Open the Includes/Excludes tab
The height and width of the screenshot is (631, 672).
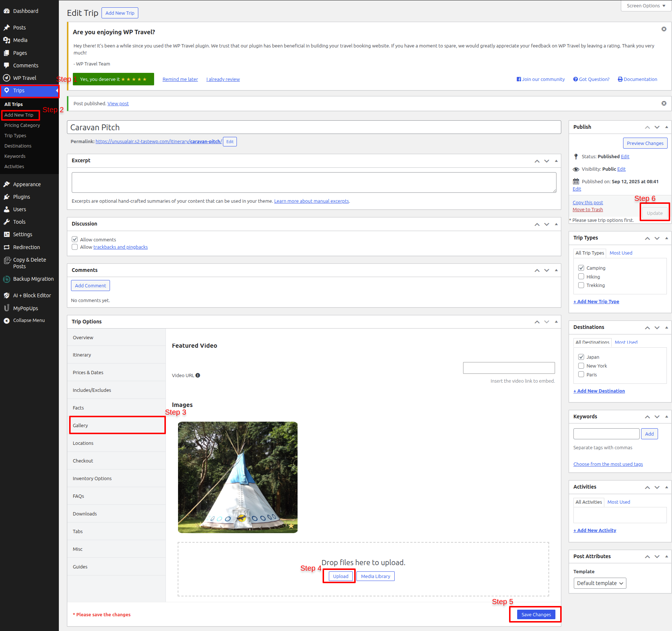click(x=116, y=390)
